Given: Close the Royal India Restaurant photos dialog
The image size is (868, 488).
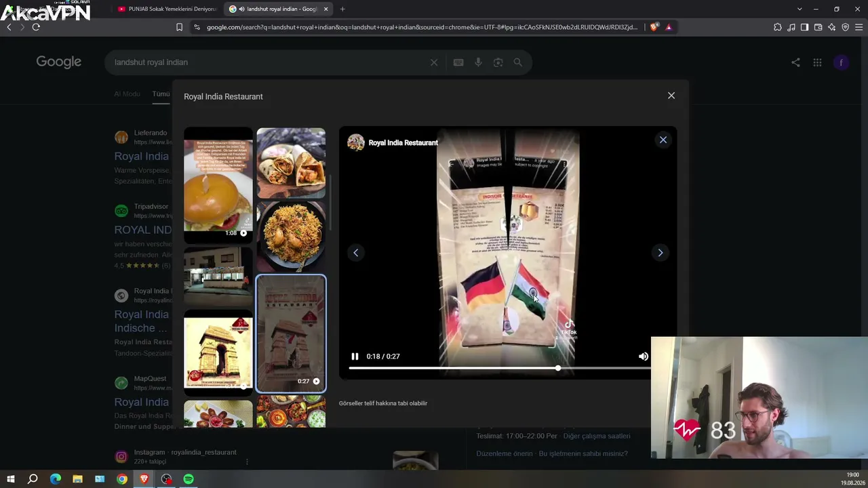Looking at the screenshot, I should point(671,96).
